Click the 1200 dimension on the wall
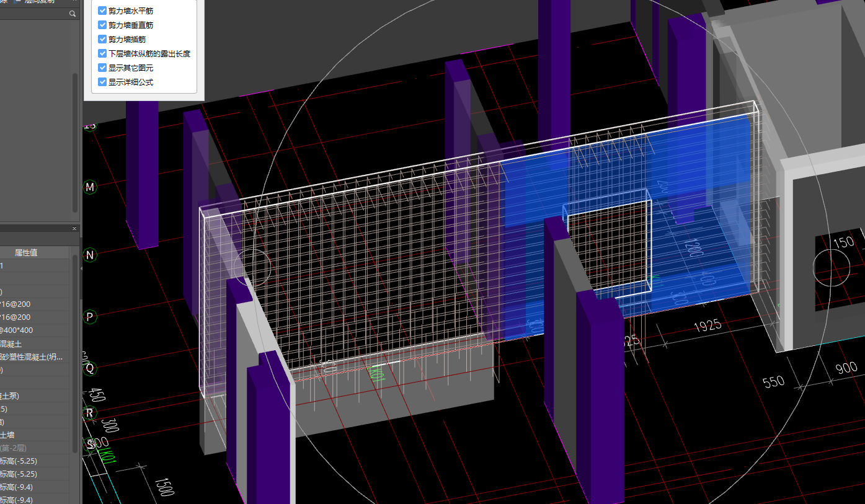This screenshot has height=504, width=865. pyautogui.click(x=693, y=247)
